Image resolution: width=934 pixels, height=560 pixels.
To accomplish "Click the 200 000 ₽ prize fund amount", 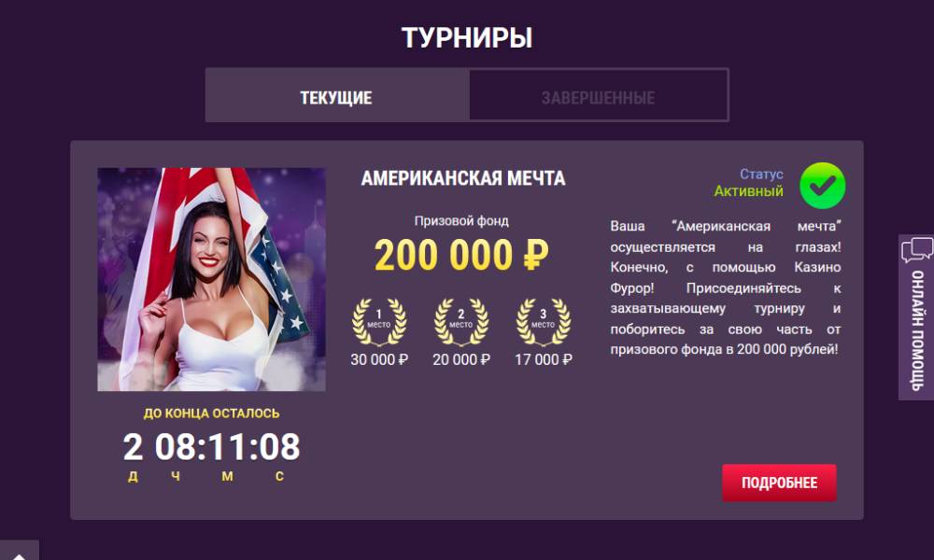I will click(x=461, y=255).
